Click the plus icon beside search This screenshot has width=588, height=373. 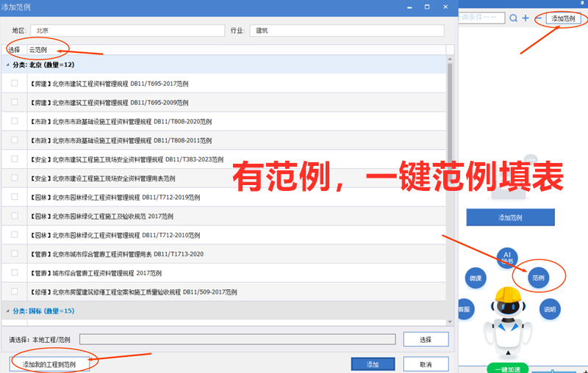pos(526,18)
